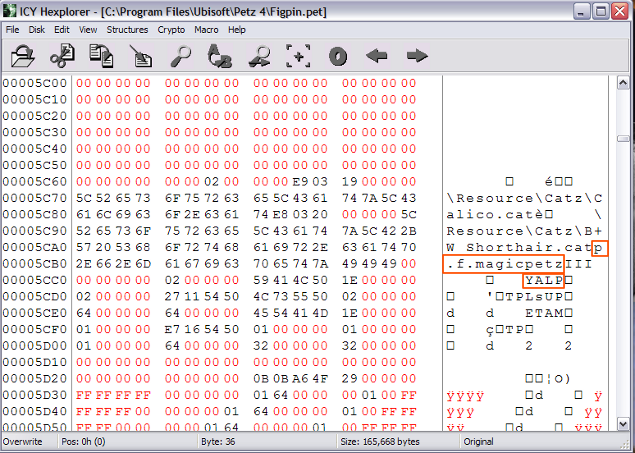Select offset 00005CC0 in address column
This screenshot has width=635, height=453.
tap(35, 280)
